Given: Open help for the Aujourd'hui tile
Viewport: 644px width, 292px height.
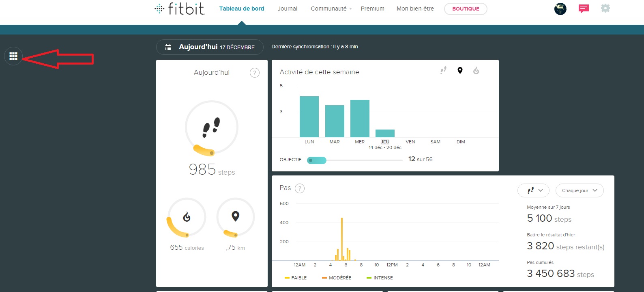Looking at the screenshot, I should [254, 73].
